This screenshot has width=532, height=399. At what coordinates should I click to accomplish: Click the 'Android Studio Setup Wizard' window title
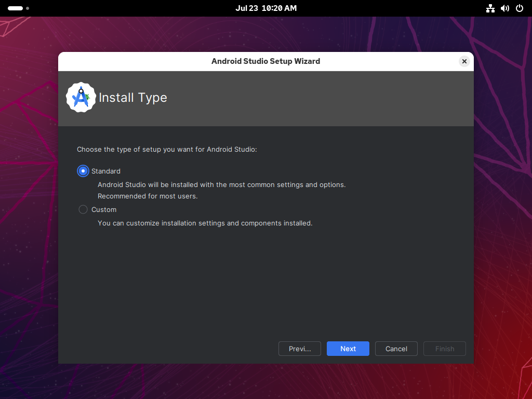click(265, 61)
